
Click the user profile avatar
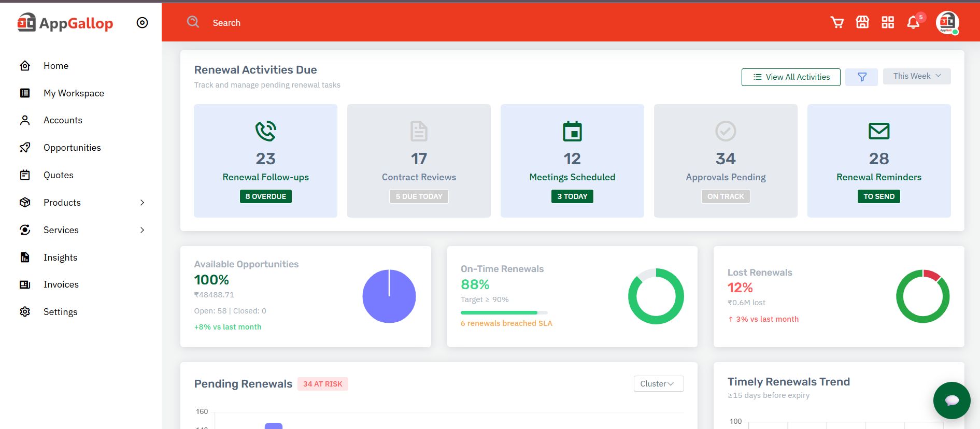point(947,23)
